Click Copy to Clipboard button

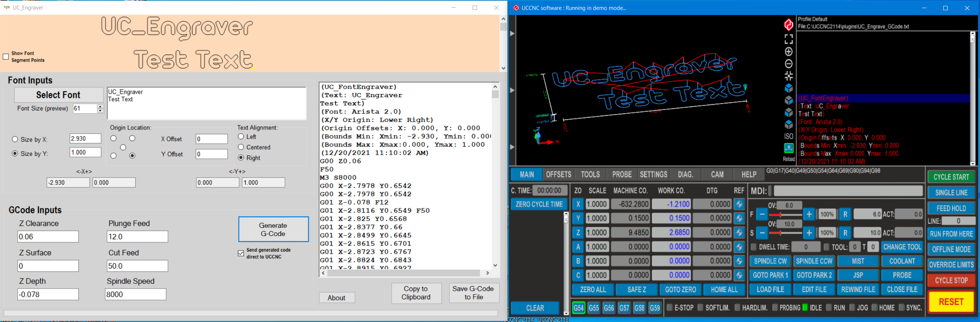[416, 293]
